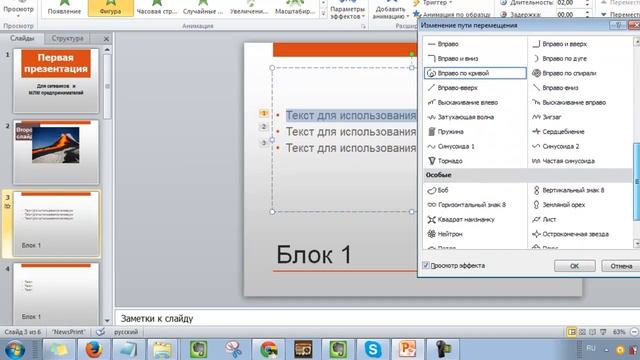Open Chrome from the taskbar

[x=268, y=349]
